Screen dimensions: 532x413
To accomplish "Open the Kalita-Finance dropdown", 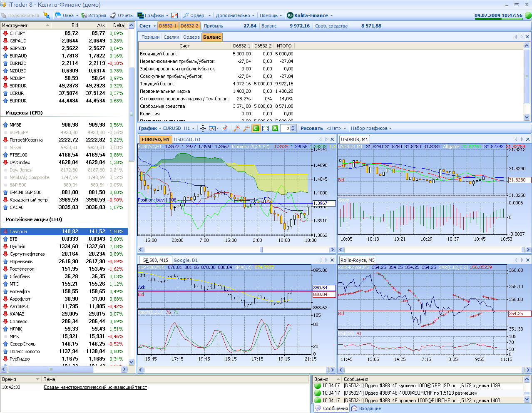I will pyautogui.click(x=310, y=15).
